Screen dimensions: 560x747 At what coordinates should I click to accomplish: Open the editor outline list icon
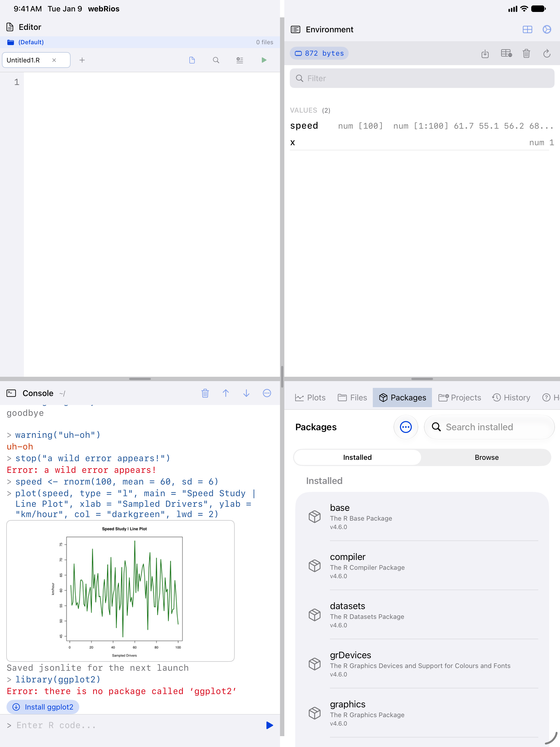point(240,60)
